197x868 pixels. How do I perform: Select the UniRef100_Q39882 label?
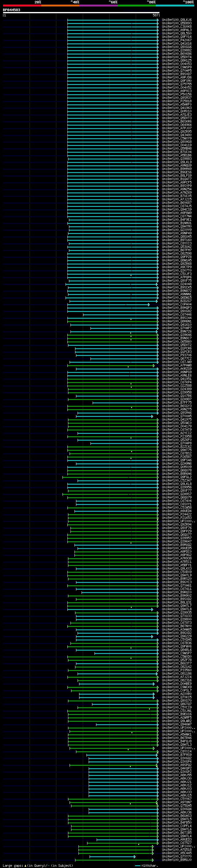177,50
